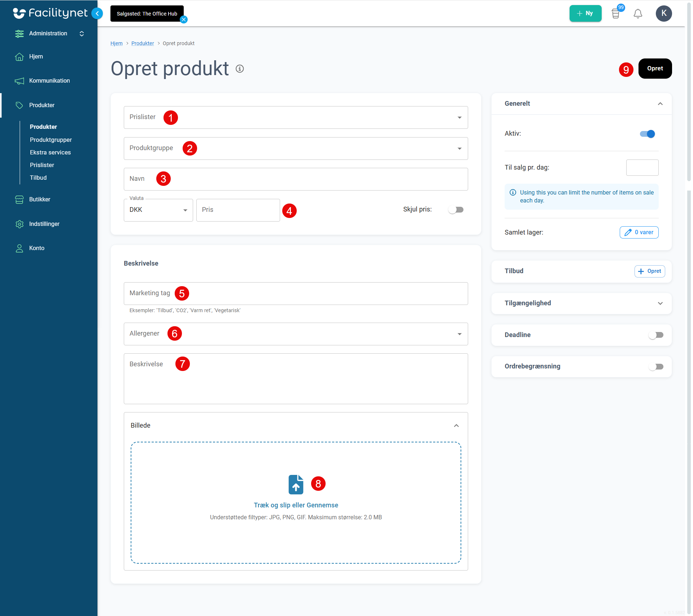Screen dimensions: 693x616
Task: Open the user avatar K menu
Action: pyautogui.click(x=664, y=13)
